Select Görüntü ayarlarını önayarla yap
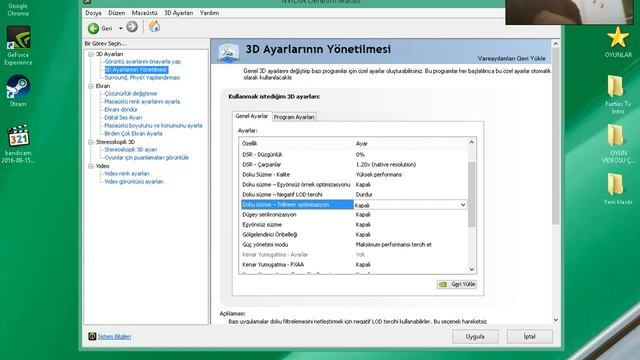 142,62
